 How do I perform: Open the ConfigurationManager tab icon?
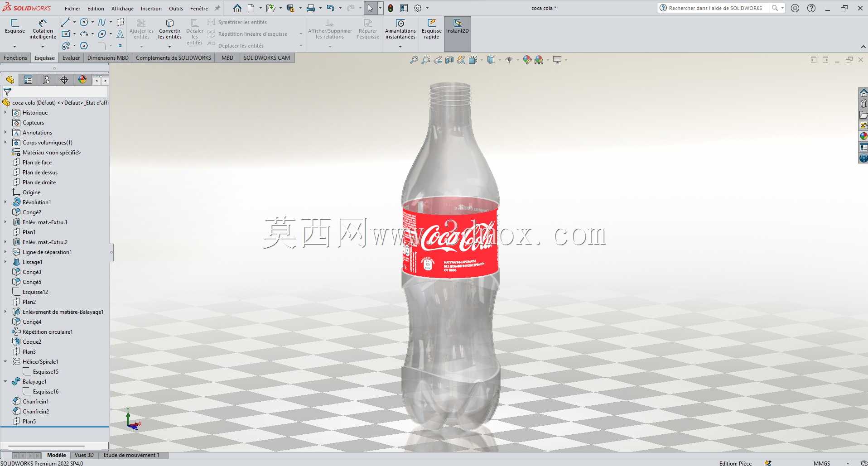click(x=46, y=80)
